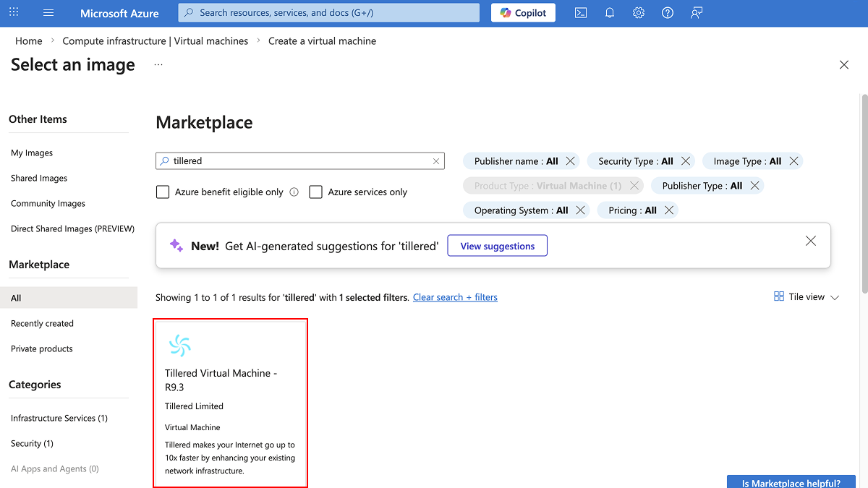Viewport: 868px width, 488px height.
Task: Open the portal hamburger menu
Action: pos(48,12)
